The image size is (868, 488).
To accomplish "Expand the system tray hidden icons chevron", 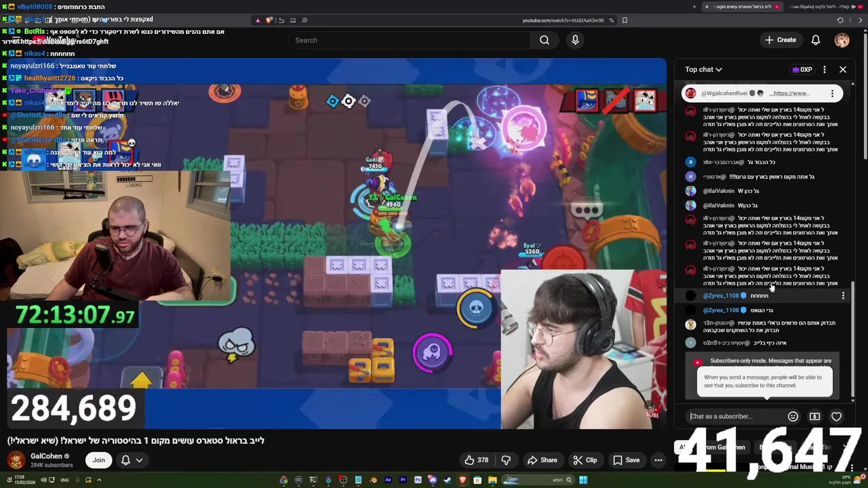I will pyautogui.click(x=99, y=480).
